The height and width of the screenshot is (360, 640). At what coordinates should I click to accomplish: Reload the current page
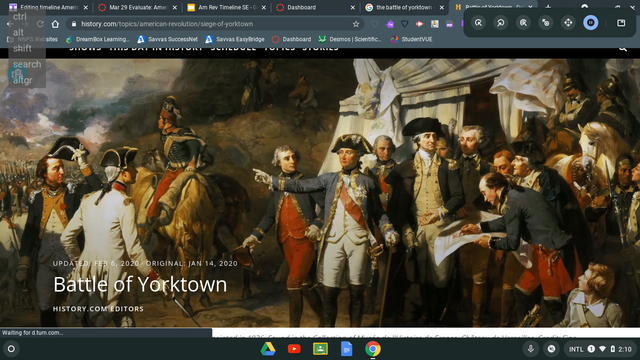click(x=40, y=24)
